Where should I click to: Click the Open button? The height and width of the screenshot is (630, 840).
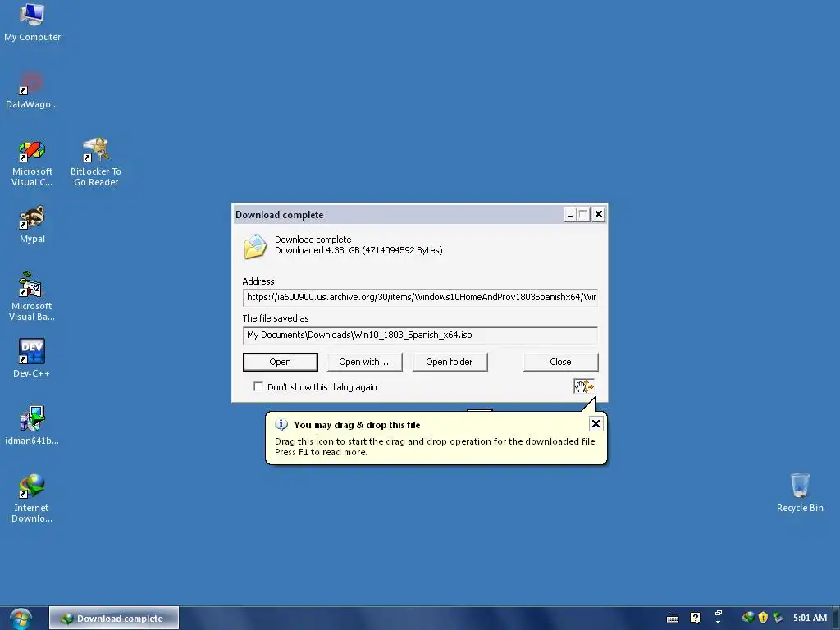[281, 362]
